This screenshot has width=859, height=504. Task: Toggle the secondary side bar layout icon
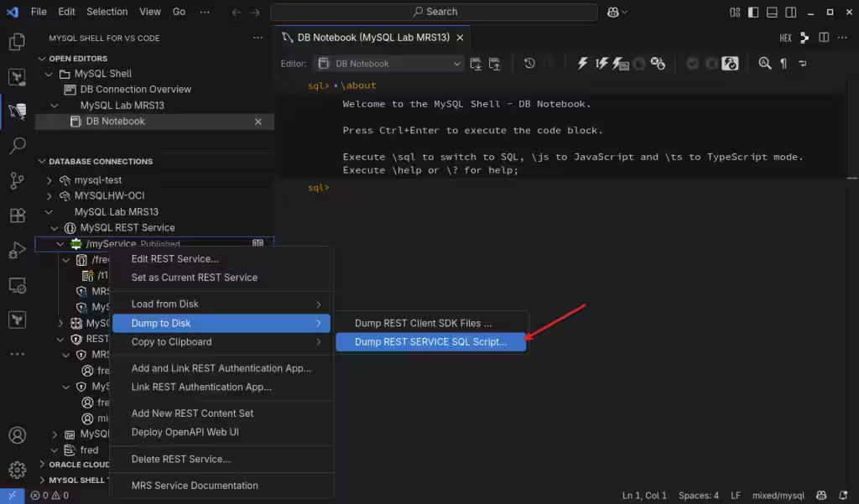point(790,12)
